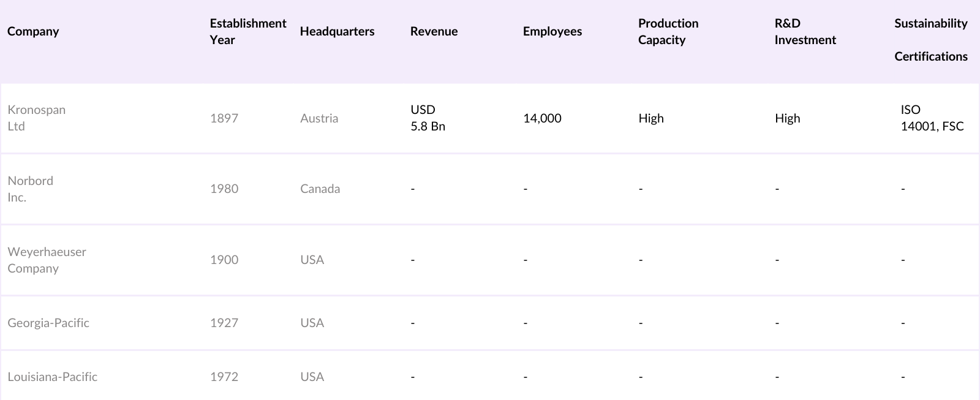Viewport: 980px width, 400px height.
Task: Click the R&D Investment header
Action: [x=805, y=31]
